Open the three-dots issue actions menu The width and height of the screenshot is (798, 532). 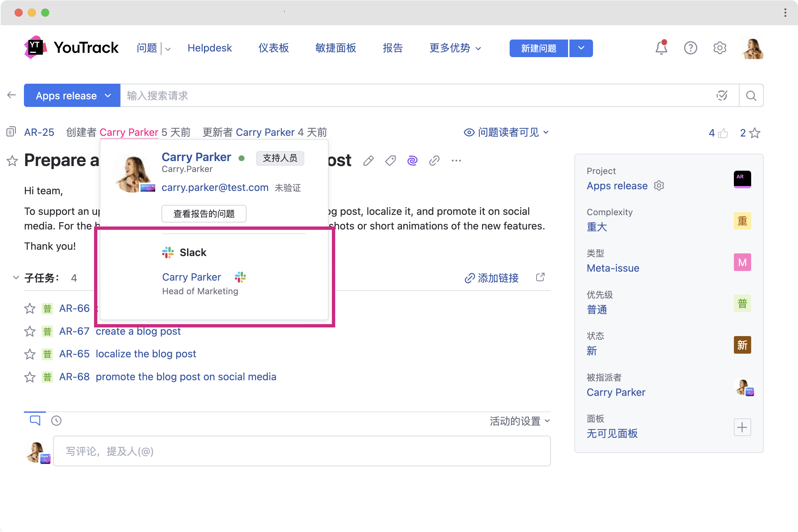456,160
